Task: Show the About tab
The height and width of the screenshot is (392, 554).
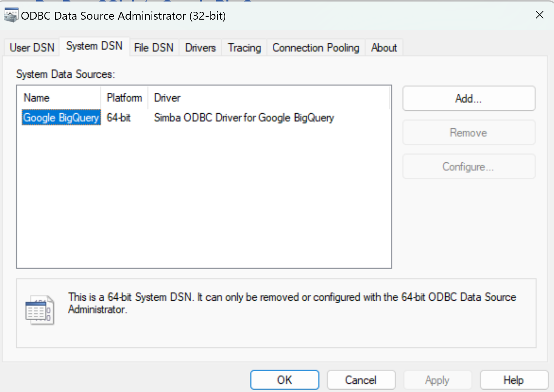Action: point(384,48)
